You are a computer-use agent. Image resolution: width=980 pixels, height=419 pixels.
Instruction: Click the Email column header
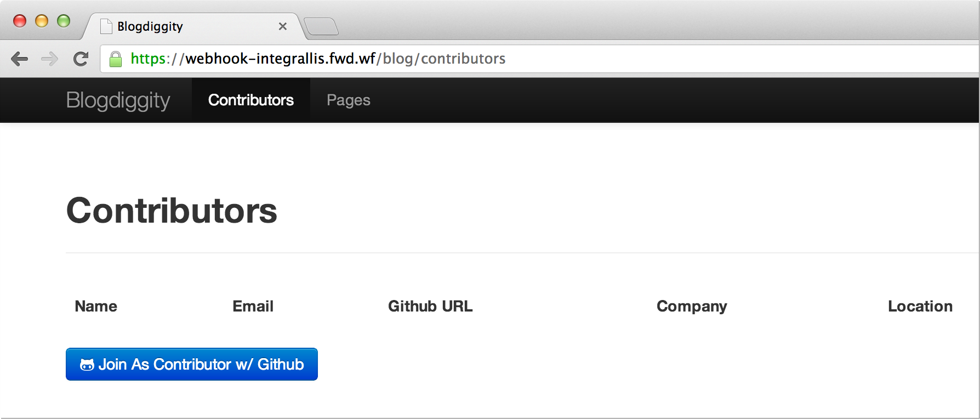pyautogui.click(x=252, y=306)
